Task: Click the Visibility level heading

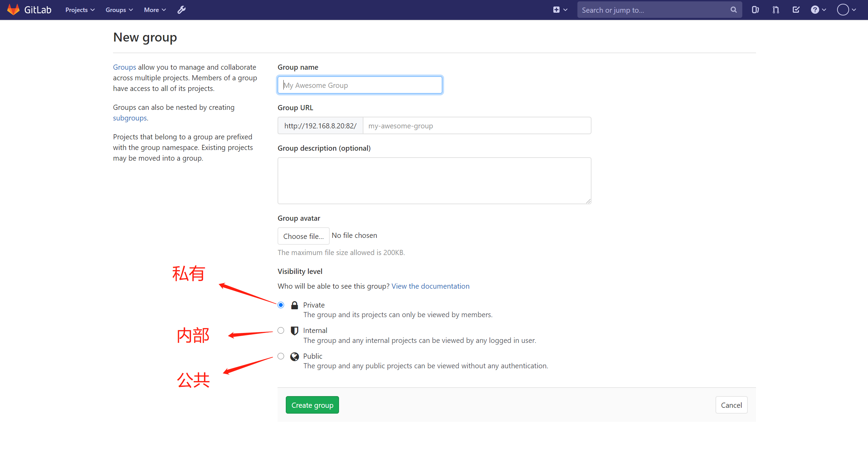Action: click(x=300, y=272)
